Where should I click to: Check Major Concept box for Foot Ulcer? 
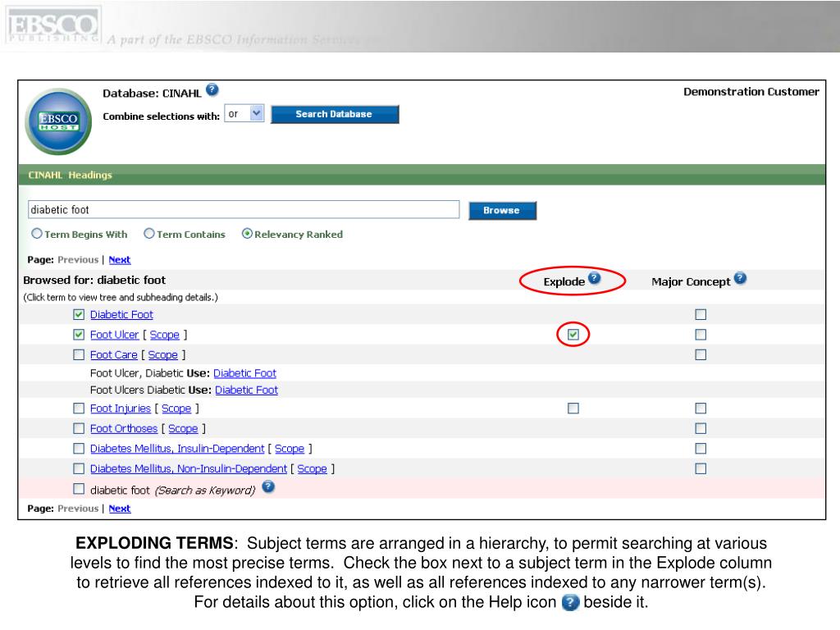click(701, 335)
